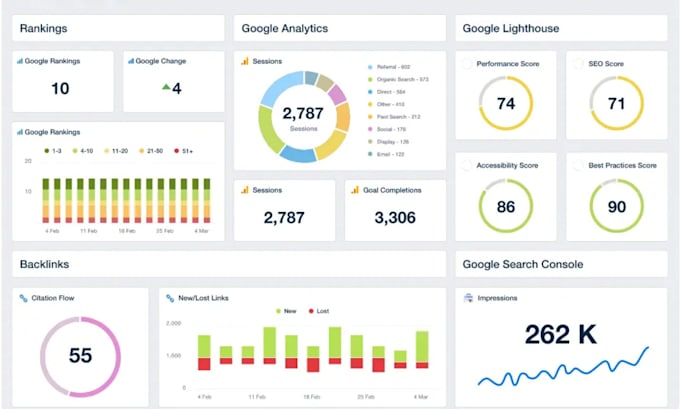Toggle the 11-20 legend series
The image size is (680, 409).
click(x=116, y=151)
